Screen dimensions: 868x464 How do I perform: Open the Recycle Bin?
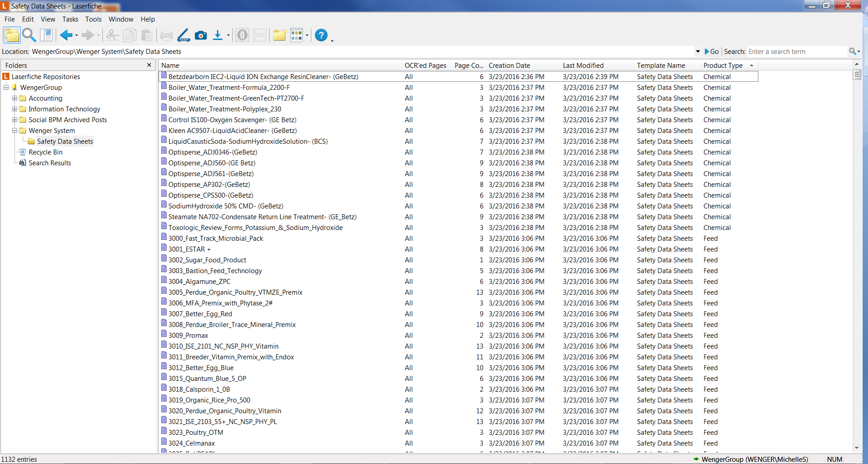45,152
